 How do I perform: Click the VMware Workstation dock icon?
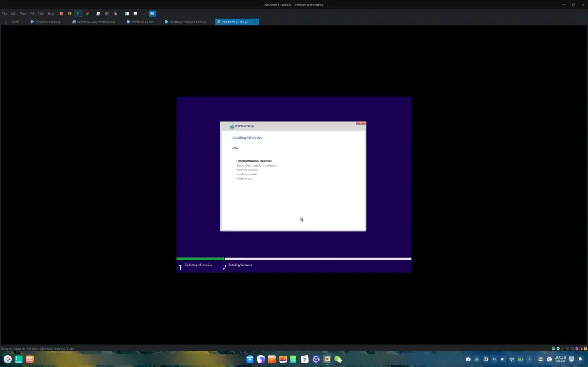click(327, 359)
